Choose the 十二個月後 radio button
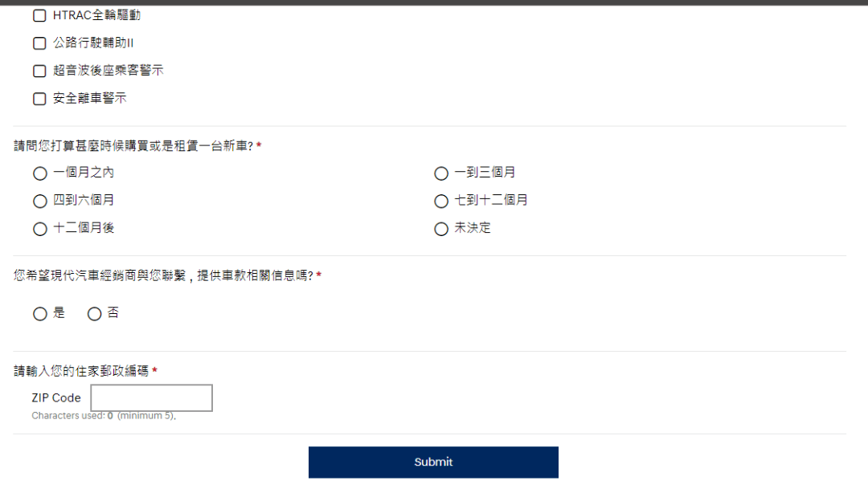868x489 pixels. (40, 229)
